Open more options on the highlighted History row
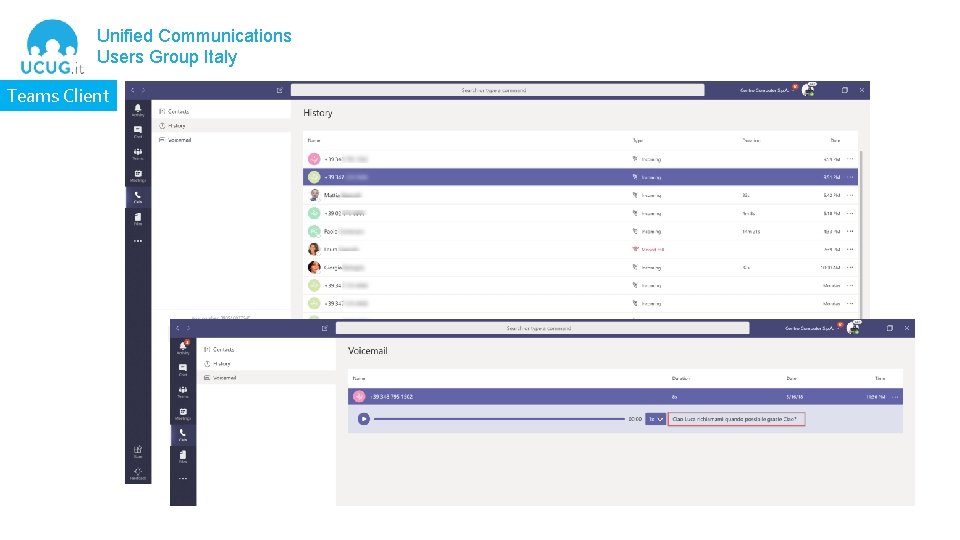The image size is (960, 540). pos(850,177)
